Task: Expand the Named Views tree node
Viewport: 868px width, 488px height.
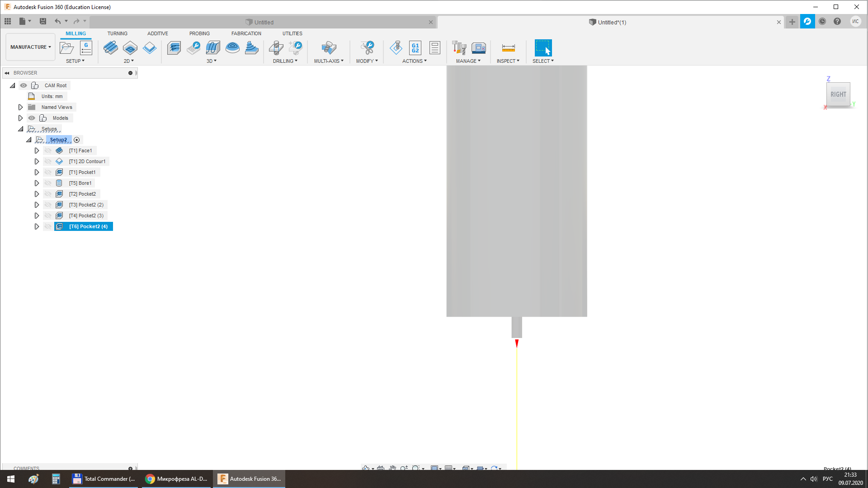Action: [x=20, y=107]
